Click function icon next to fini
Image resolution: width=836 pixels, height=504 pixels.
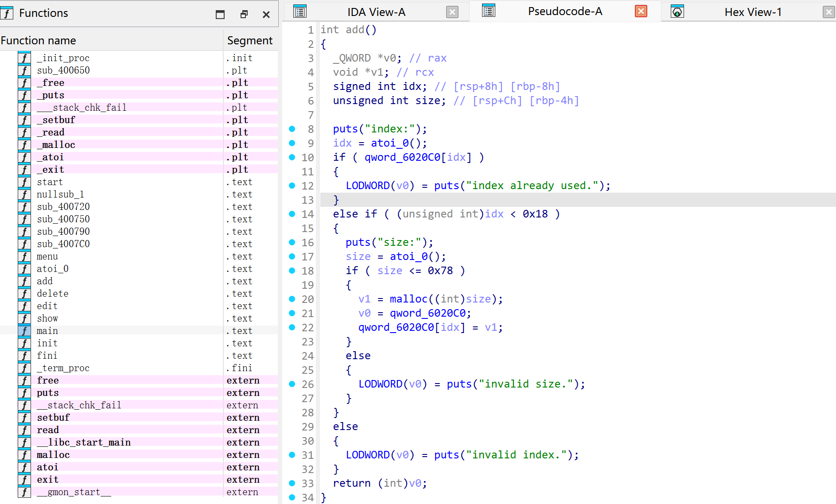click(24, 356)
